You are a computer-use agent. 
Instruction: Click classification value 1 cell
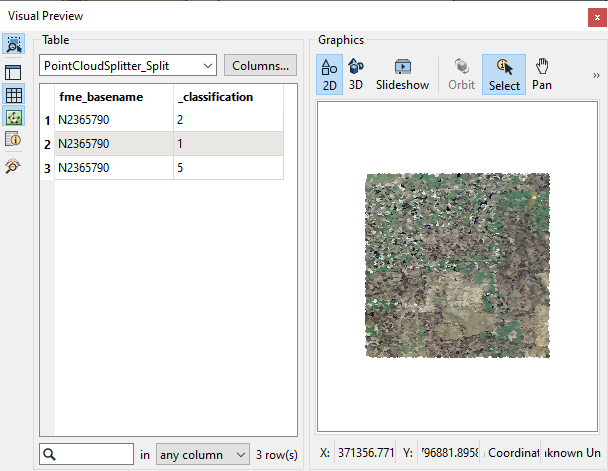point(228,144)
